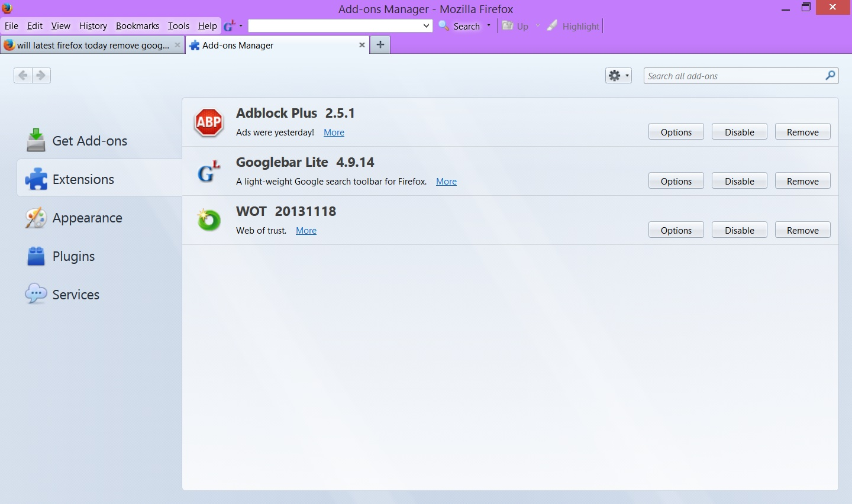
Task: Open Options for WOT
Action: pos(676,230)
